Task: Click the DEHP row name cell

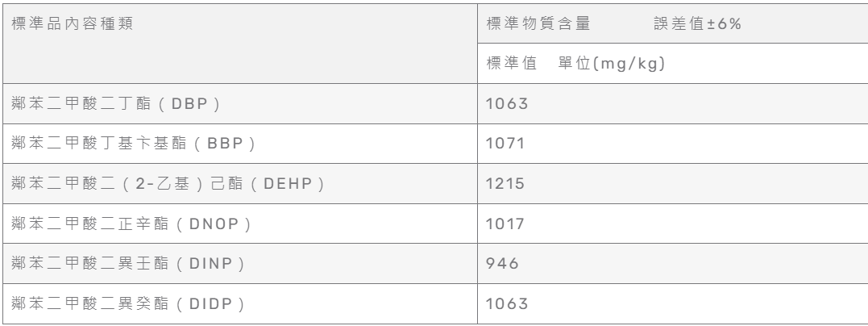Action: pos(240,183)
